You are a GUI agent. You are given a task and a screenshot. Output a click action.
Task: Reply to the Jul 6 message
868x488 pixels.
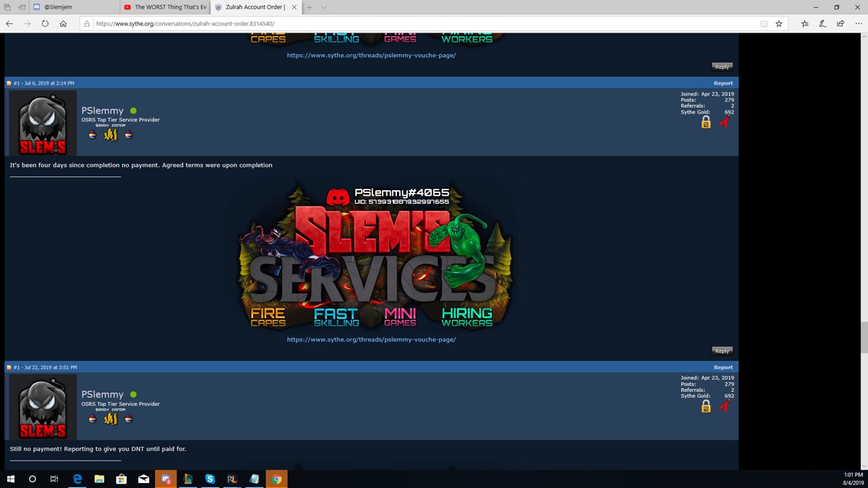tap(722, 351)
